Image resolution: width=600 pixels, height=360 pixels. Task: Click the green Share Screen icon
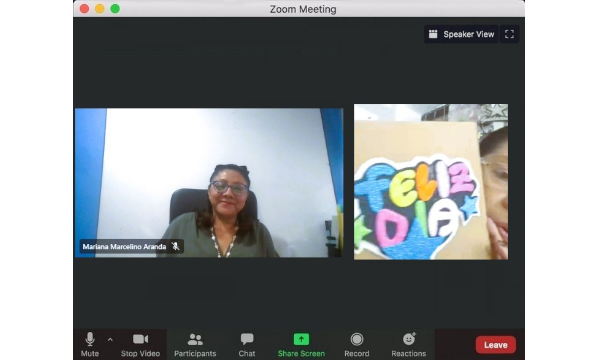[x=301, y=339]
